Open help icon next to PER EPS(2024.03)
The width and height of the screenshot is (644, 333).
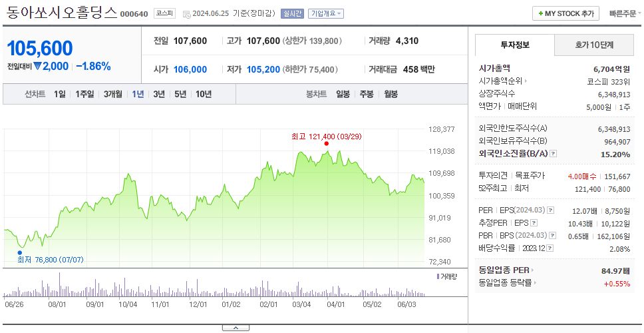(551, 210)
